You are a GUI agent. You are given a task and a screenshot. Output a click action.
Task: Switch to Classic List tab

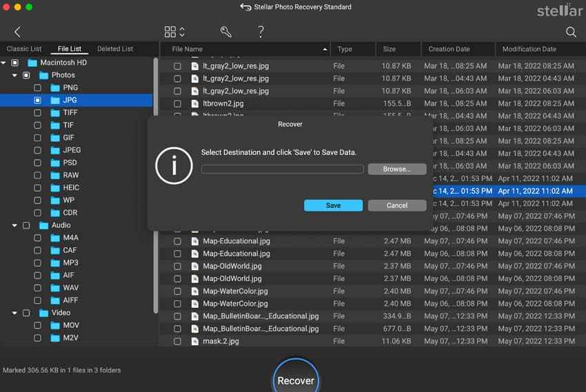pos(24,49)
